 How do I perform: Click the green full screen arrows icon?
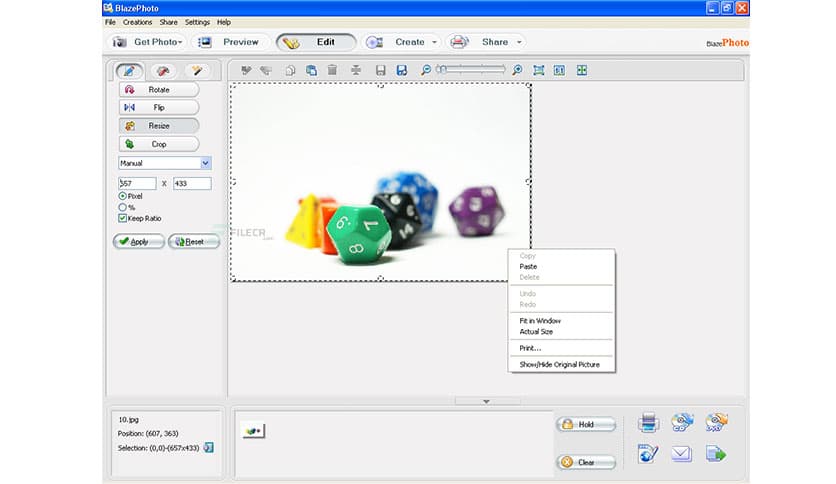582,70
